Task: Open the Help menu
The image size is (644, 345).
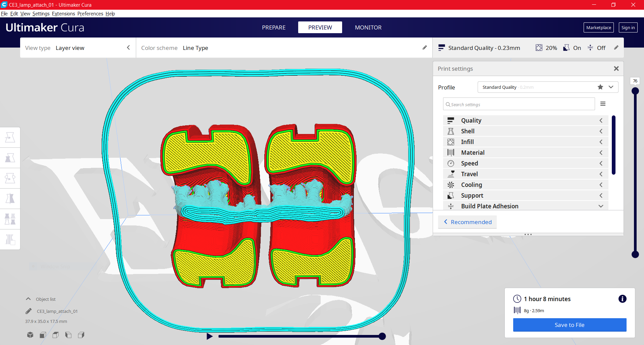Action: (110, 14)
